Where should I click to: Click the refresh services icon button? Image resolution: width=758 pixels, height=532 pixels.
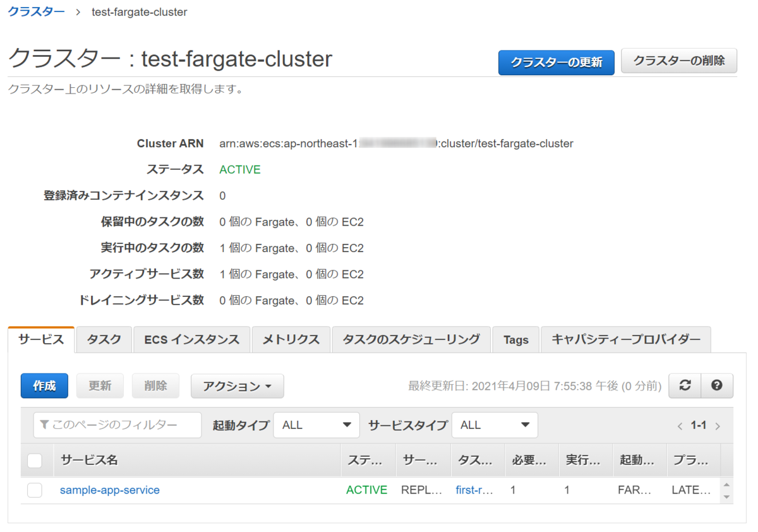[x=685, y=385]
